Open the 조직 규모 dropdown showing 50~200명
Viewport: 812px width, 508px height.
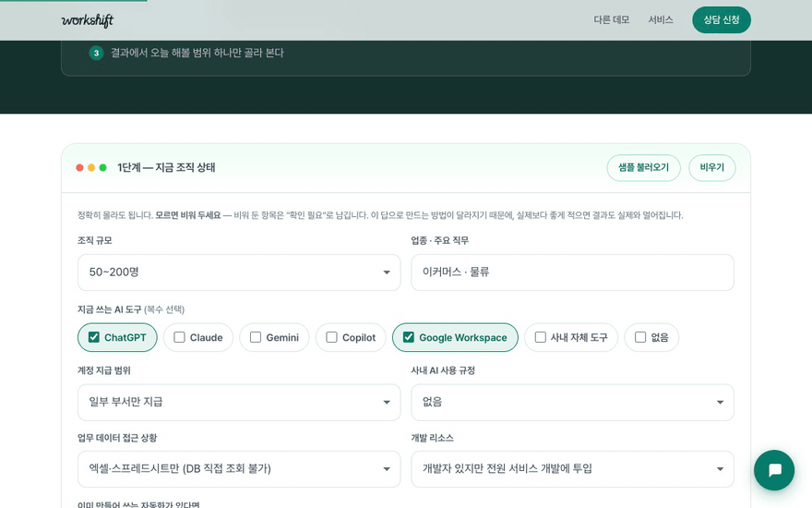tap(239, 272)
